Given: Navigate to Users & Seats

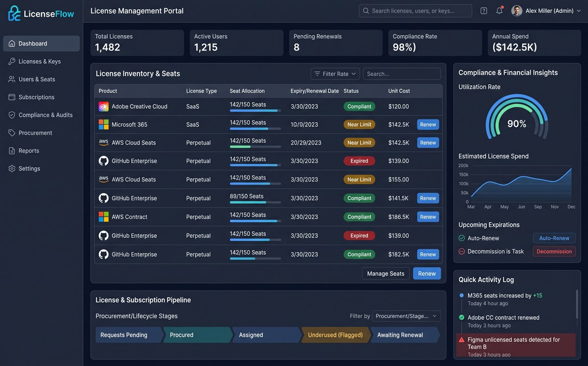Looking at the screenshot, I should pos(42,79).
